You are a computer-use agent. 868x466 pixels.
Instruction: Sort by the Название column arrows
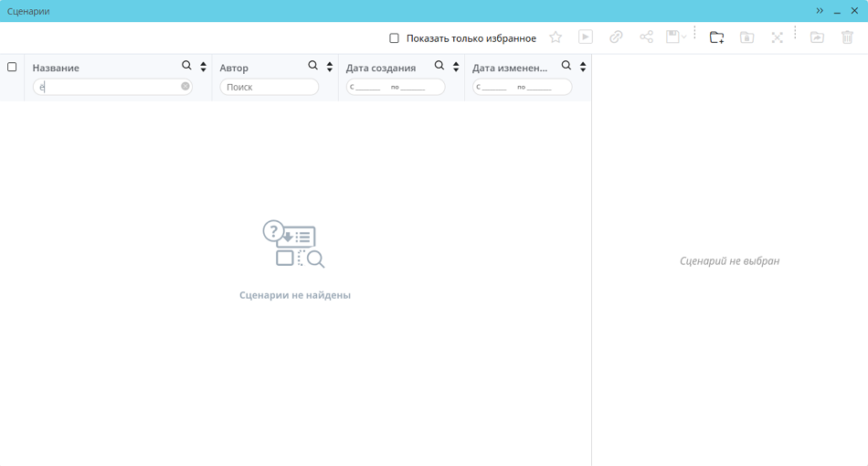click(x=203, y=67)
